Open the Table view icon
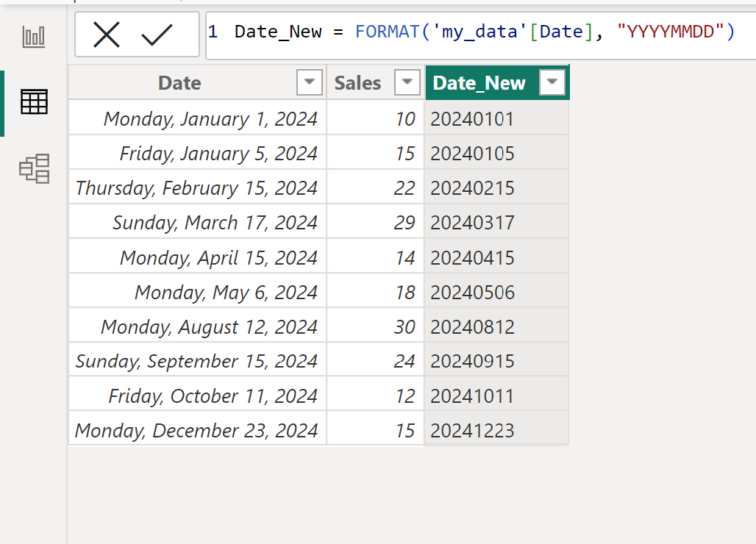This screenshot has height=544, width=756. coord(34,102)
